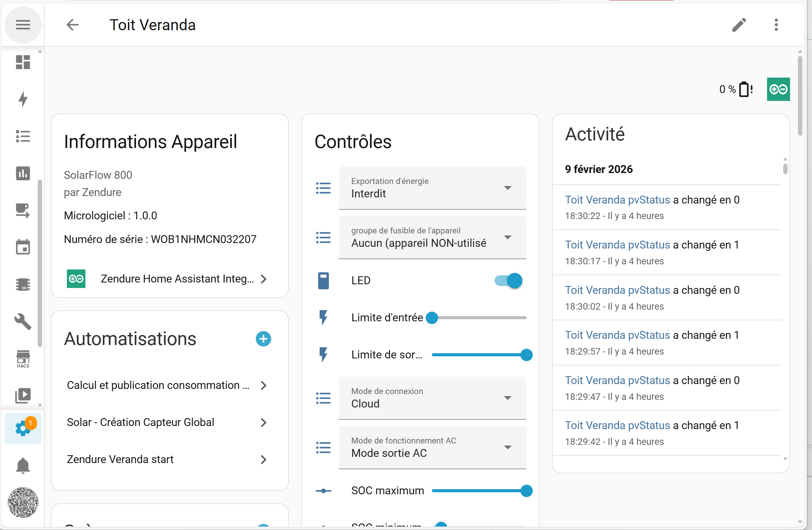Click the user profile avatar in sidebar
The height and width of the screenshot is (530, 812).
(23, 502)
